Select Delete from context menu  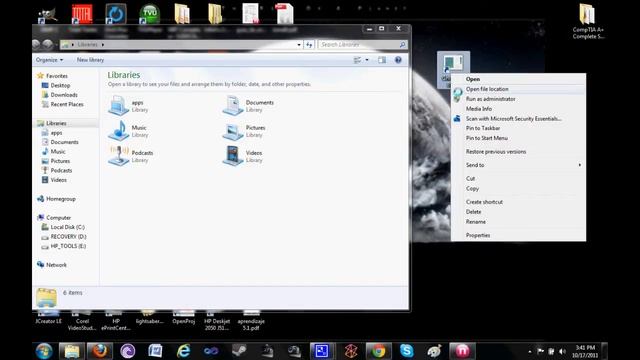click(x=518, y=212)
